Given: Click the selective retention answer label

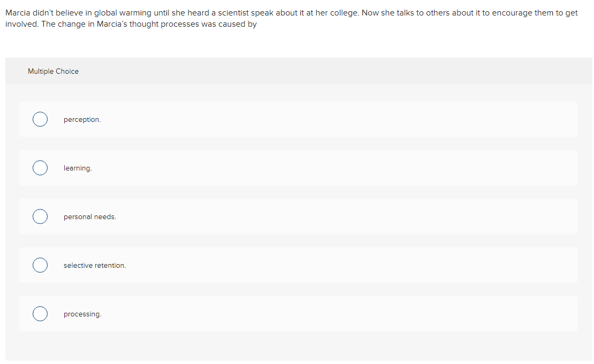Looking at the screenshot, I should pos(95,265).
